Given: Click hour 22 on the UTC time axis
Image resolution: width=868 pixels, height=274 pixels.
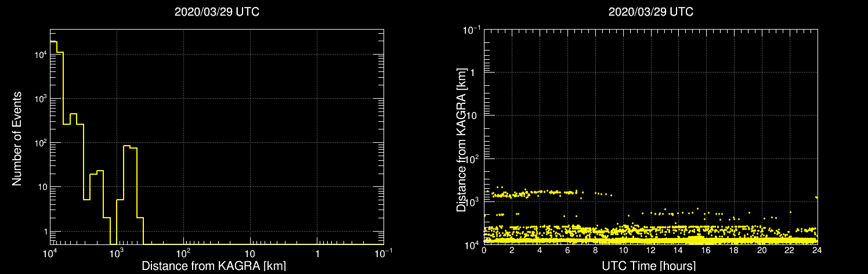Looking at the screenshot, I should coord(789,251).
